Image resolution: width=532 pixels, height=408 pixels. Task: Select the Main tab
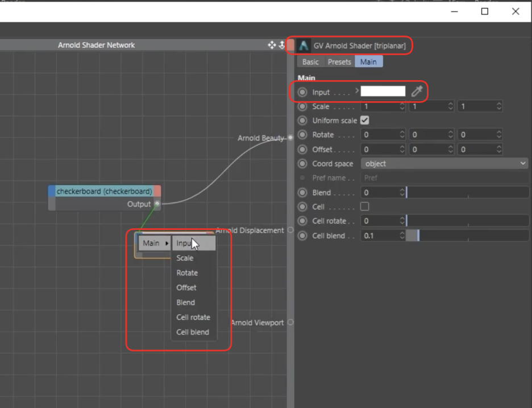(368, 62)
